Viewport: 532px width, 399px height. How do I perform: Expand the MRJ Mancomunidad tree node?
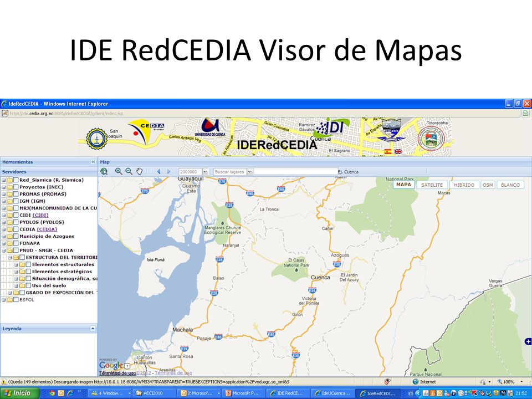[x=4, y=208]
